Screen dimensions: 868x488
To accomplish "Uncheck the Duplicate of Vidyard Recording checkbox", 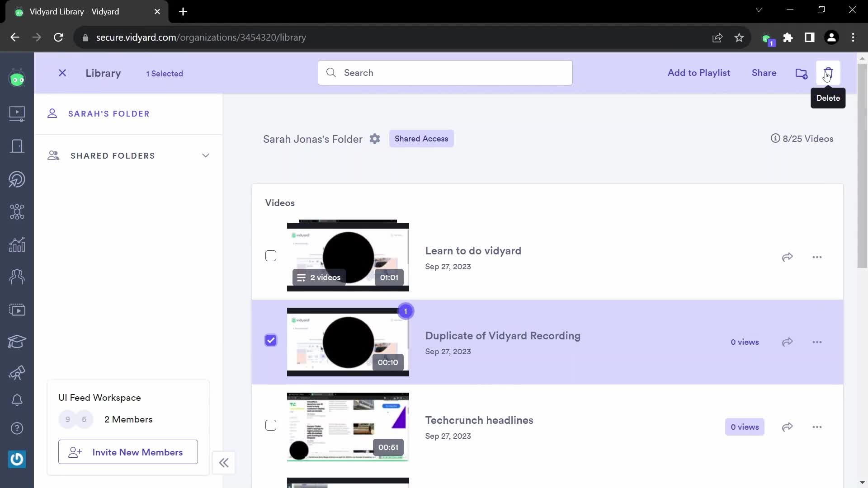I will [x=271, y=340].
